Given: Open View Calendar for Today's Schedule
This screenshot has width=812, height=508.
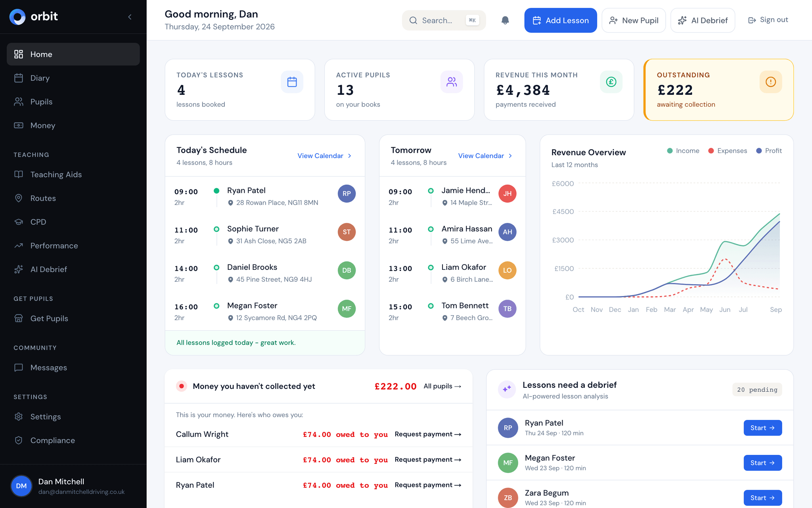Looking at the screenshot, I should click(324, 156).
